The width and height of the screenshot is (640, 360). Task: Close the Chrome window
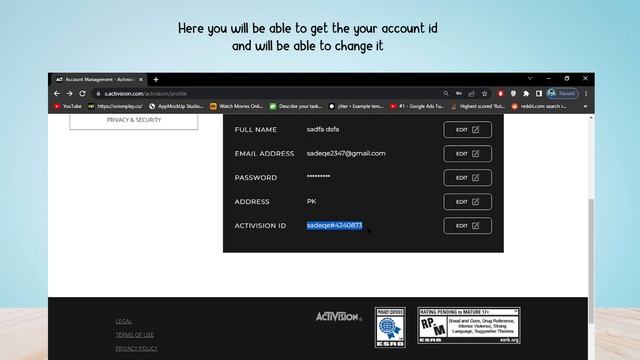point(585,78)
